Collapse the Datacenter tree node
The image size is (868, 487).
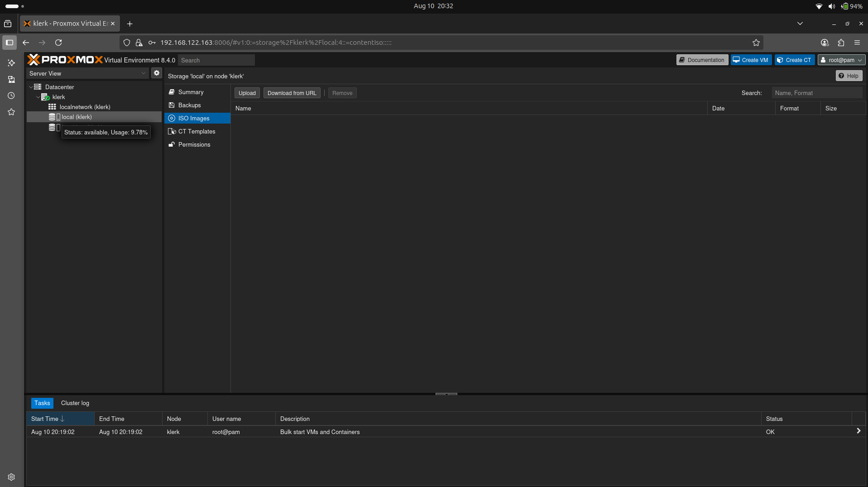(x=31, y=86)
